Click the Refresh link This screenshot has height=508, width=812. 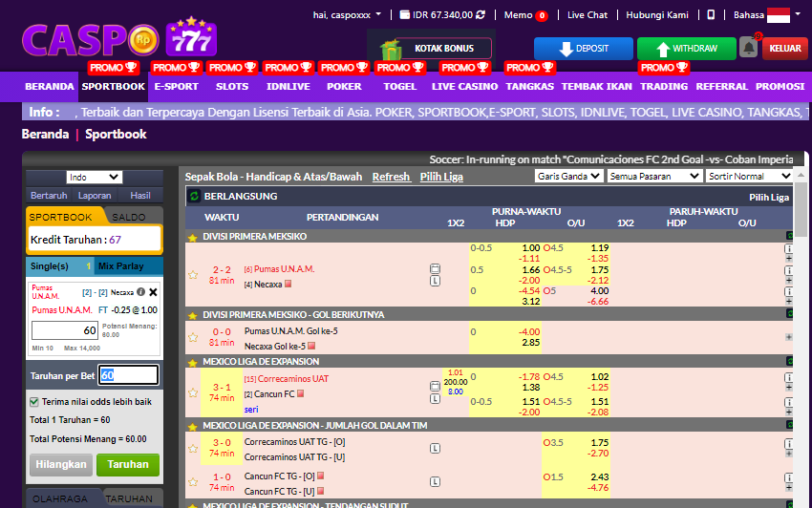[x=391, y=177]
